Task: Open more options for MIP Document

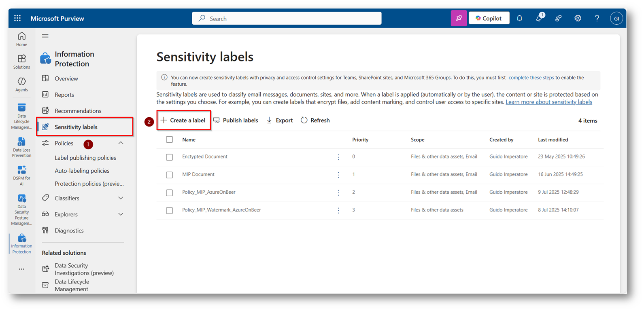Action: tap(339, 175)
